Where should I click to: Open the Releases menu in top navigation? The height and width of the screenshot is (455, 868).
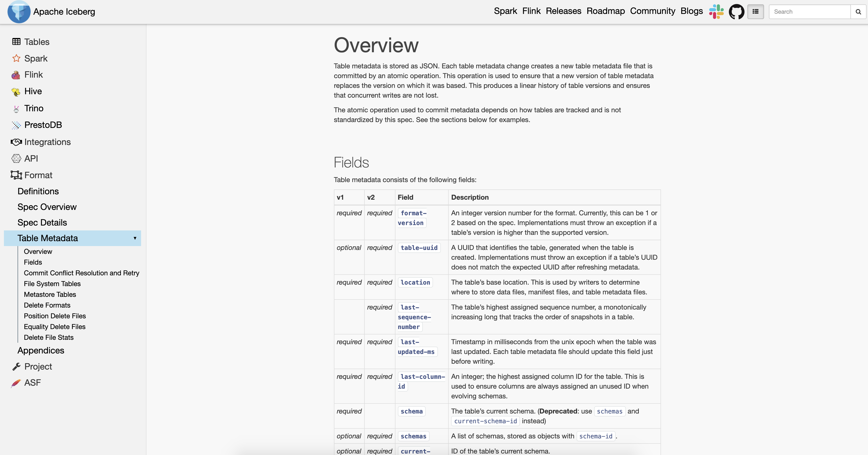click(563, 11)
